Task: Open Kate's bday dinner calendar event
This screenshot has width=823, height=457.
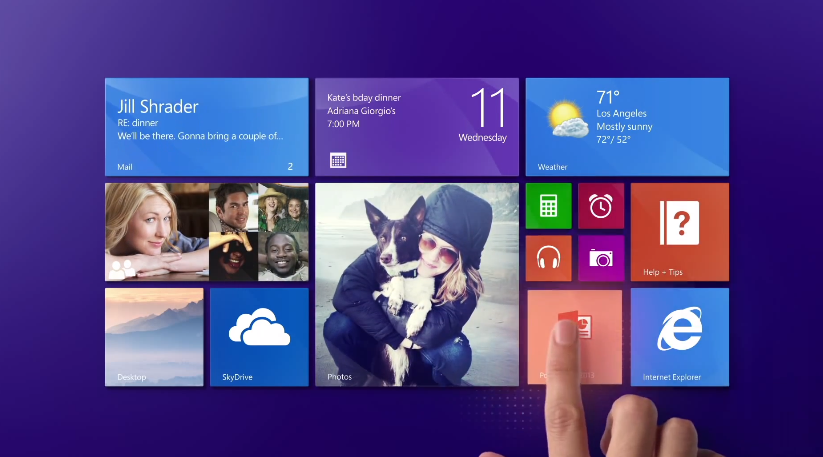Action: click(361, 97)
